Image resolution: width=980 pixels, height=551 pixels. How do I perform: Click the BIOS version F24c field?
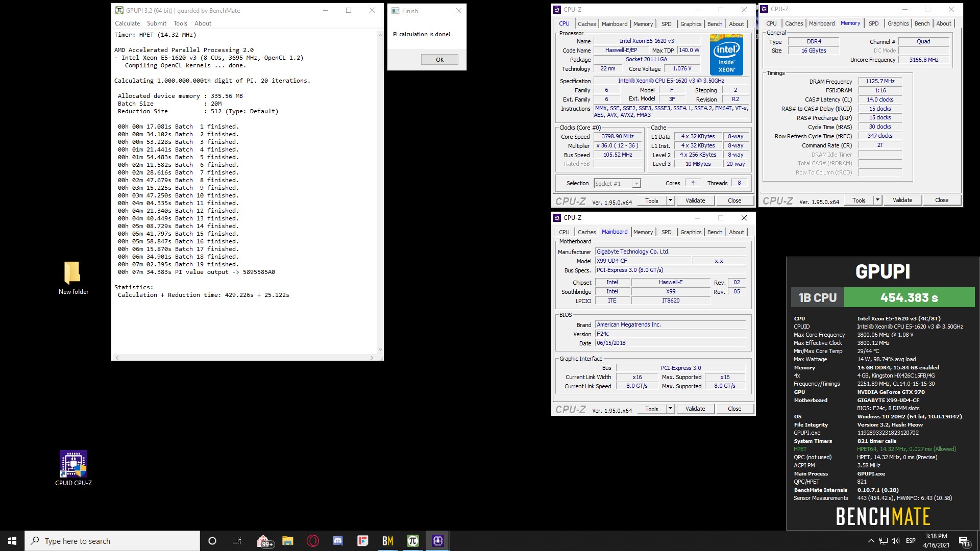670,334
